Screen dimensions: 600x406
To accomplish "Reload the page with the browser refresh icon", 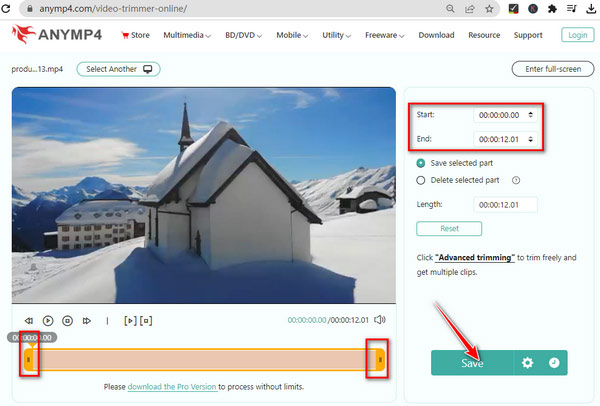I will click(6, 8).
